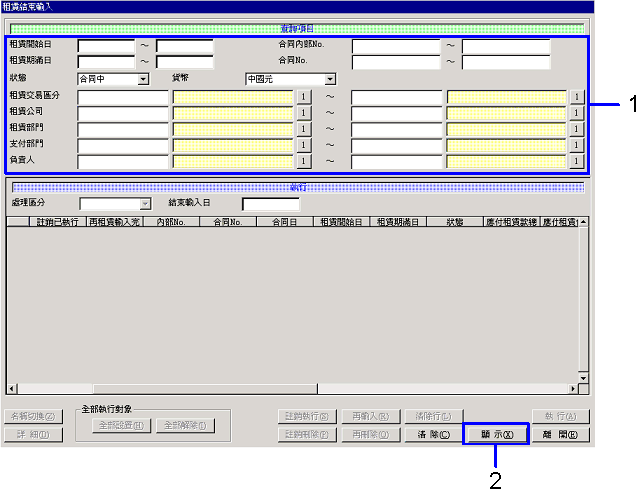640x496 pixels.
Task: Click the 執行(A) button
Action: (560, 416)
